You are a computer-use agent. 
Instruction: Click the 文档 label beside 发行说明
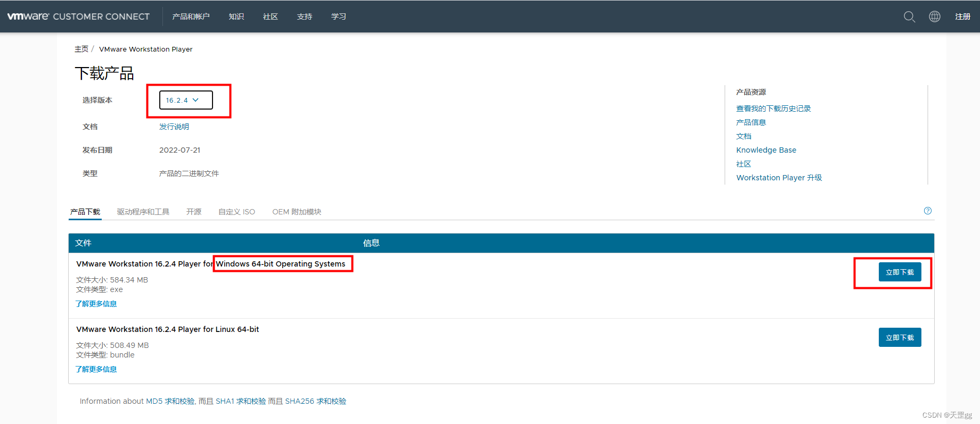click(90, 127)
